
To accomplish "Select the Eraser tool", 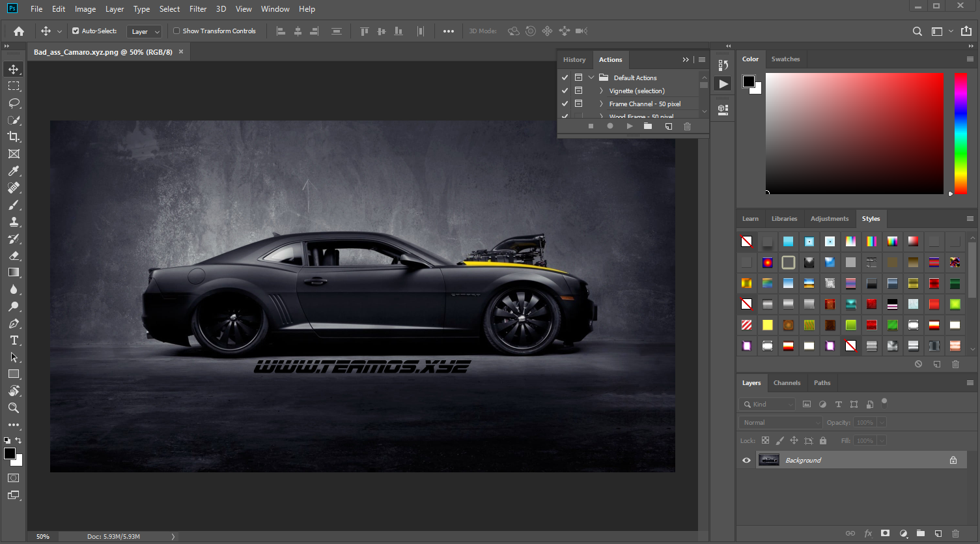I will 14,255.
